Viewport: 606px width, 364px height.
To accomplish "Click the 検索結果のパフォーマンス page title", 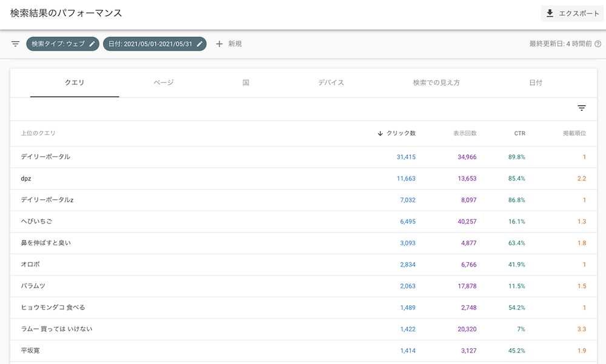I will [x=66, y=13].
